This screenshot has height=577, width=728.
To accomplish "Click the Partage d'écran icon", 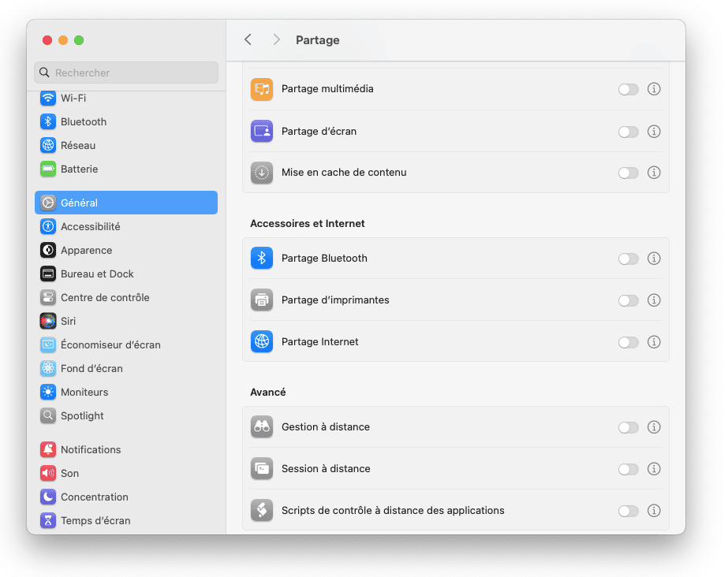I will 261,132.
